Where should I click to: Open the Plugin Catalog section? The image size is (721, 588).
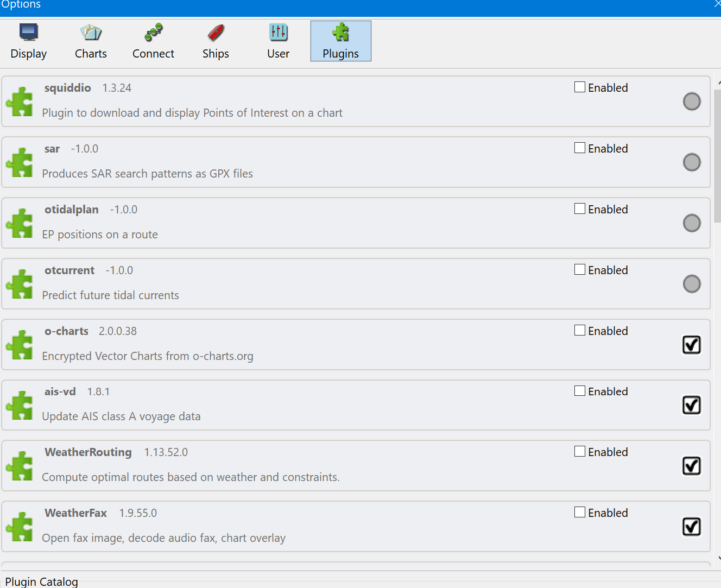pyautogui.click(x=42, y=581)
